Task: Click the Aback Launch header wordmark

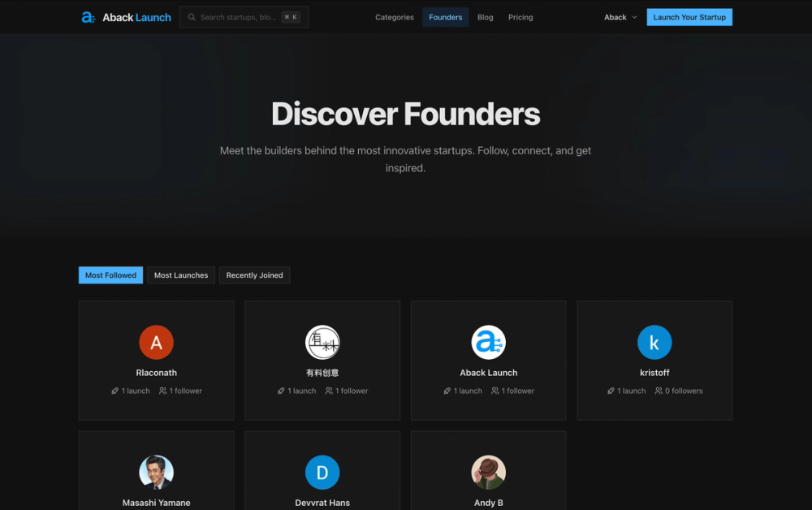Action: click(136, 18)
